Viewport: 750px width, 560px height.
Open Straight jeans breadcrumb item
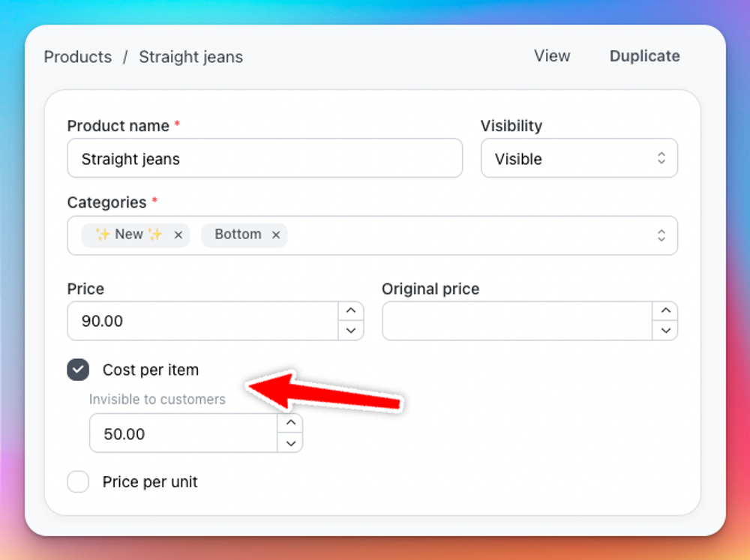pyautogui.click(x=190, y=57)
